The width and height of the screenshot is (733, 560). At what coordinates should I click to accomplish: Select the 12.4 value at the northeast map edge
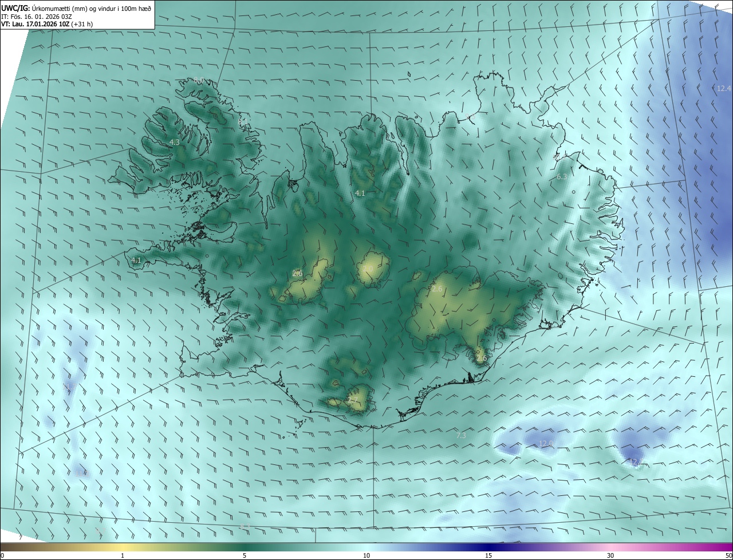(x=724, y=88)
